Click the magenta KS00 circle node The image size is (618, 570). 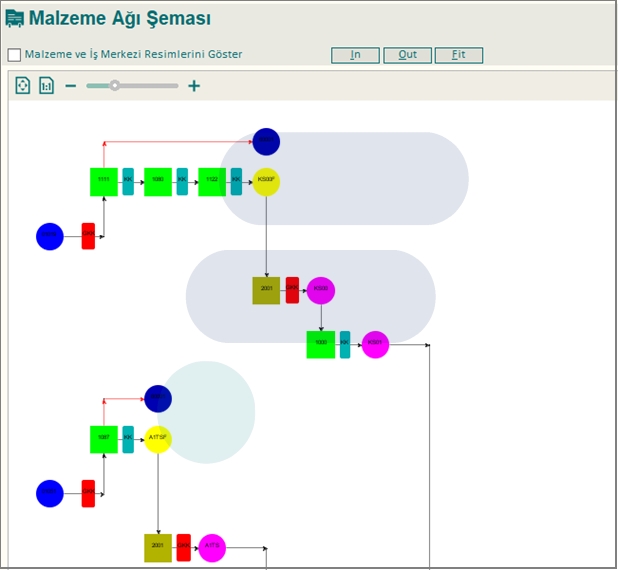pyautogui.click(x=321, y=290)
